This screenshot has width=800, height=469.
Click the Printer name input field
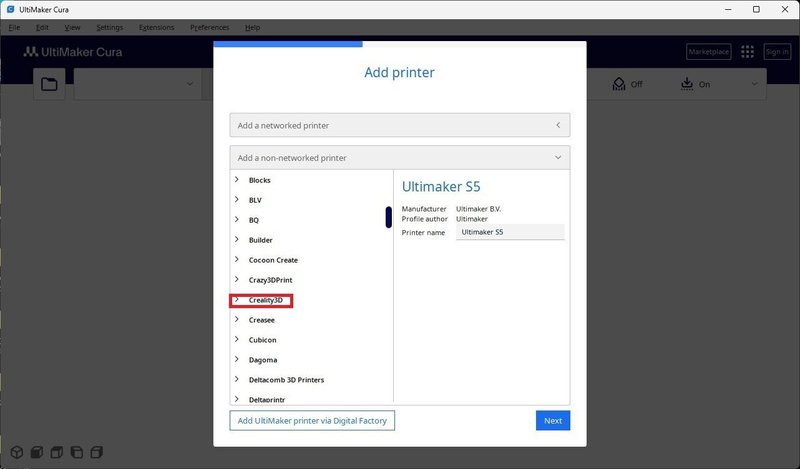tap(510, 232)
